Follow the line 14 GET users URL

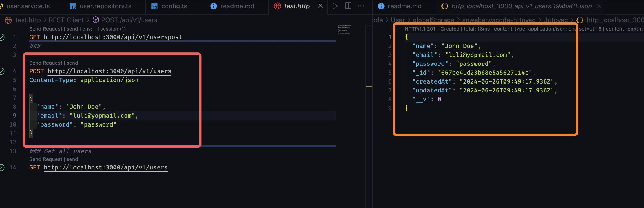(106, 167)
